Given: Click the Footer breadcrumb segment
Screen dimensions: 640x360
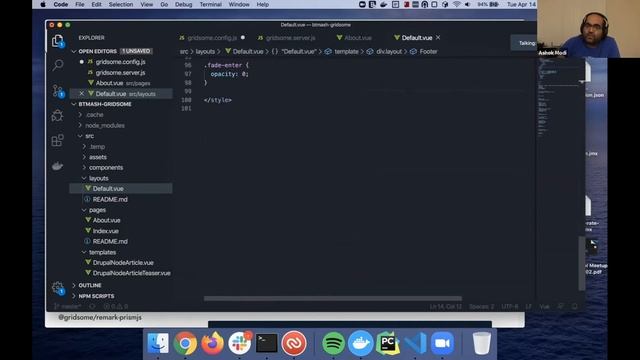Looking at the screenshot, I should 428,51.
